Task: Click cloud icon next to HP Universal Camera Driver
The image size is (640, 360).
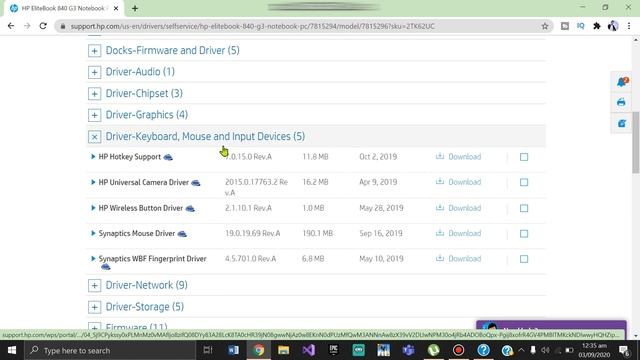Action: tap(196, 183)
